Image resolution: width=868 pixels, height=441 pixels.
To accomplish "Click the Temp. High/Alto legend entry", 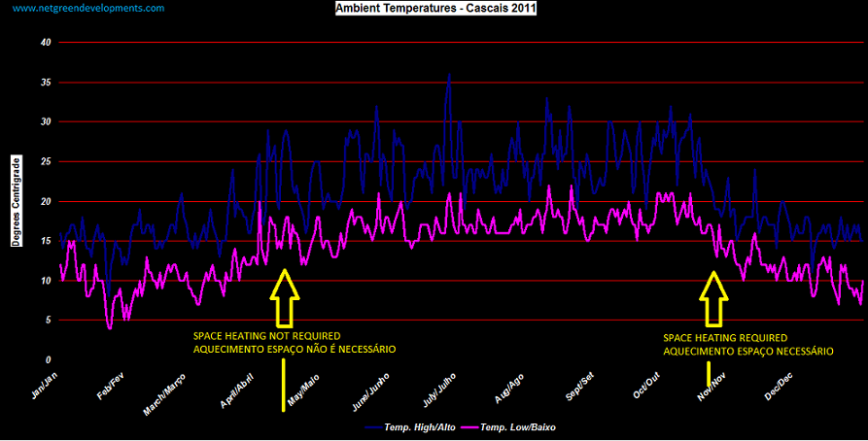I will pos(409,427).
